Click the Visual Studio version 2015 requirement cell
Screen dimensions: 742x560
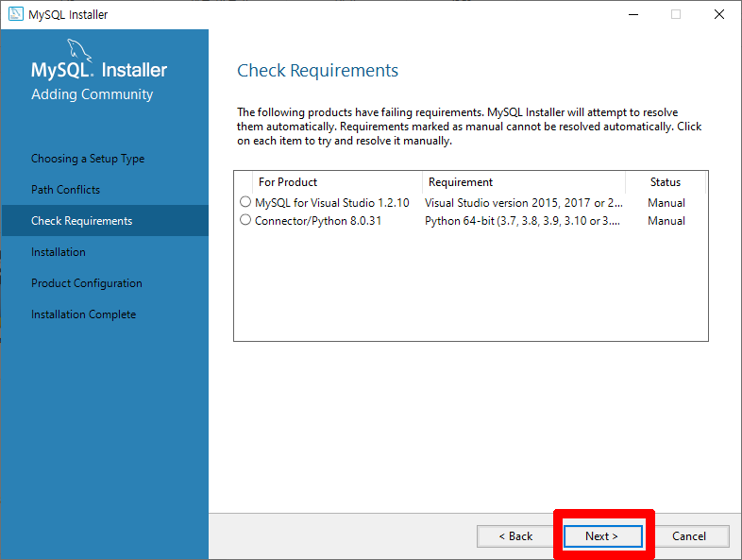[x=524, y=203]
